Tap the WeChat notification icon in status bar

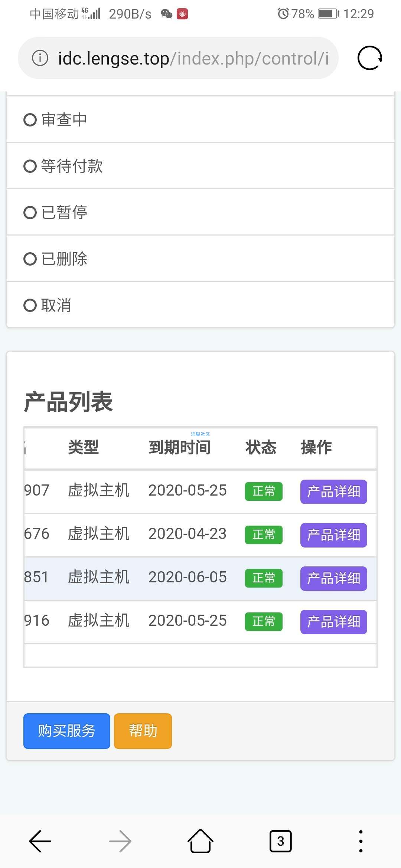[167, 14]
